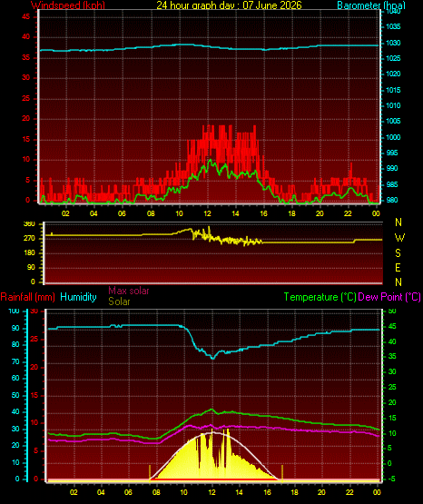Click '45' on the red Windspeed axis
This screenshot has height=504, width=423.
click(26, 16)
